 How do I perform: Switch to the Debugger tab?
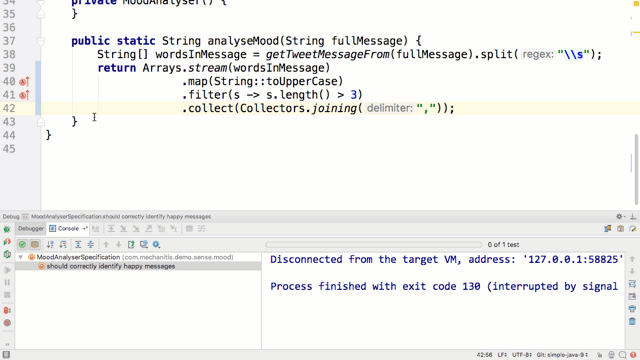[x=31, y=229]
